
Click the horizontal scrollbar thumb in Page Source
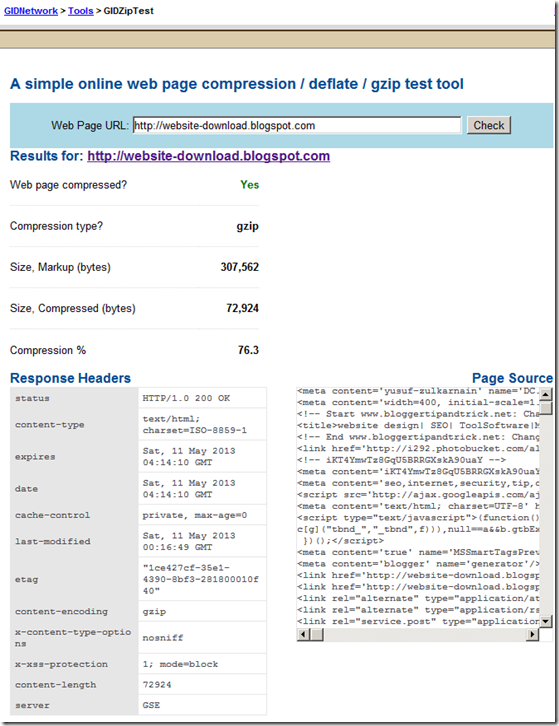(x=317, y=634)
